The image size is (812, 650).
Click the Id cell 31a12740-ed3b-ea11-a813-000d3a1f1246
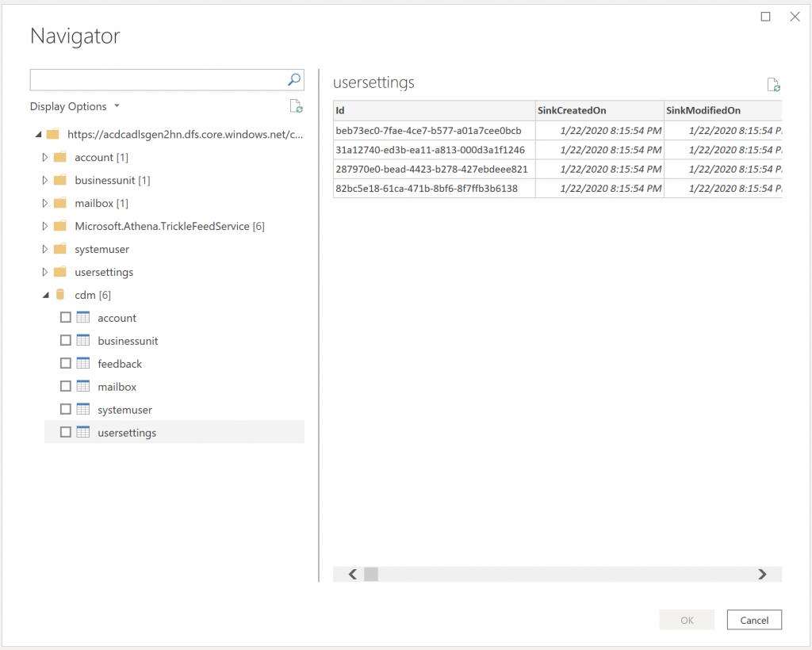434,150
